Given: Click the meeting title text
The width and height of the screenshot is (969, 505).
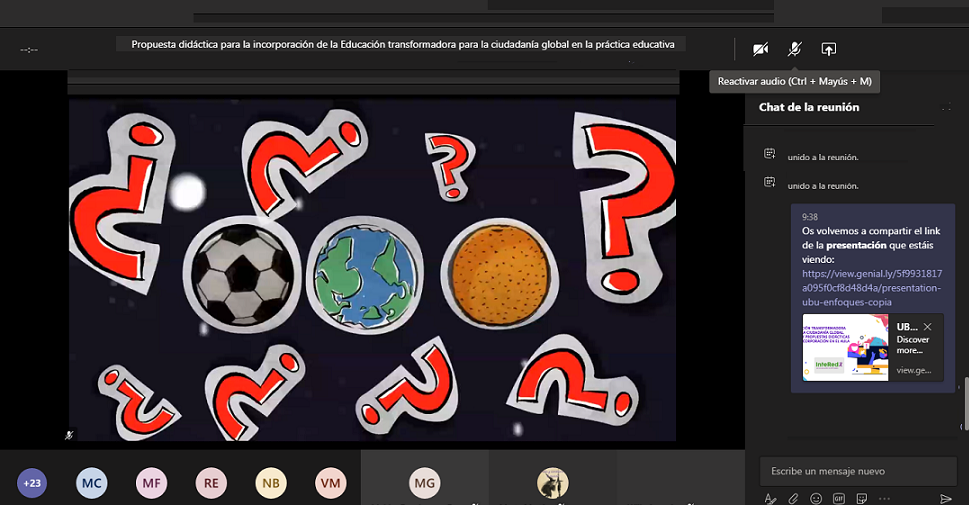Looking at the screenshot, I should pos(403,44).
